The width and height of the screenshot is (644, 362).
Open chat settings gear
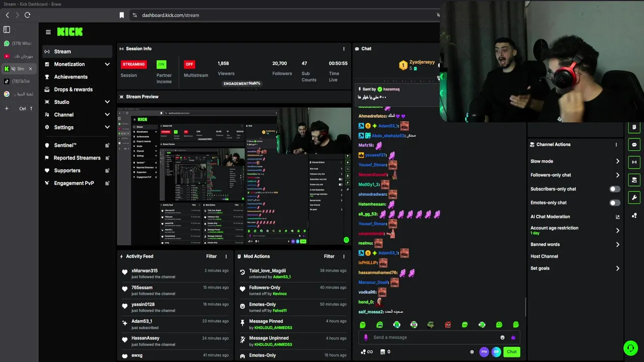(x=472, y=352)
